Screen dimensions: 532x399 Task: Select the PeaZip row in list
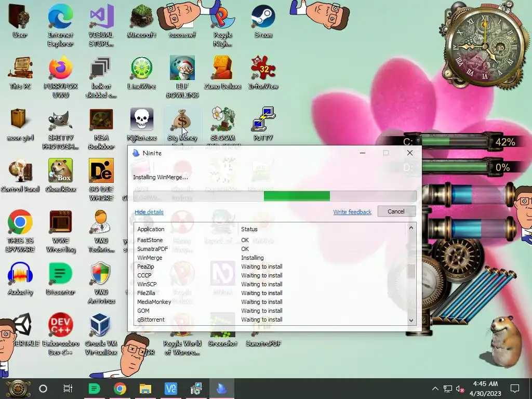coord(270,267)
